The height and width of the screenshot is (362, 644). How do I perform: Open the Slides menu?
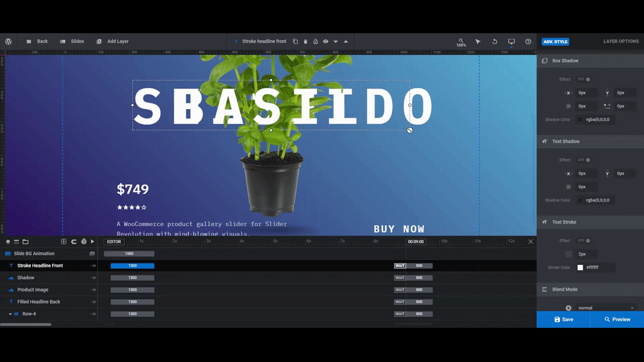click(x=72, y=41)
